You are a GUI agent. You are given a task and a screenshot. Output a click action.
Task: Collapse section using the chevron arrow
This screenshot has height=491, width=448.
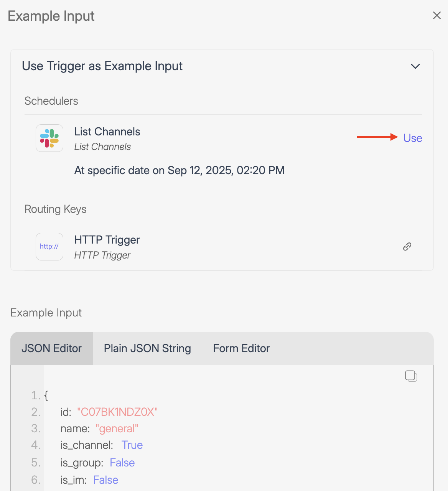415,66
